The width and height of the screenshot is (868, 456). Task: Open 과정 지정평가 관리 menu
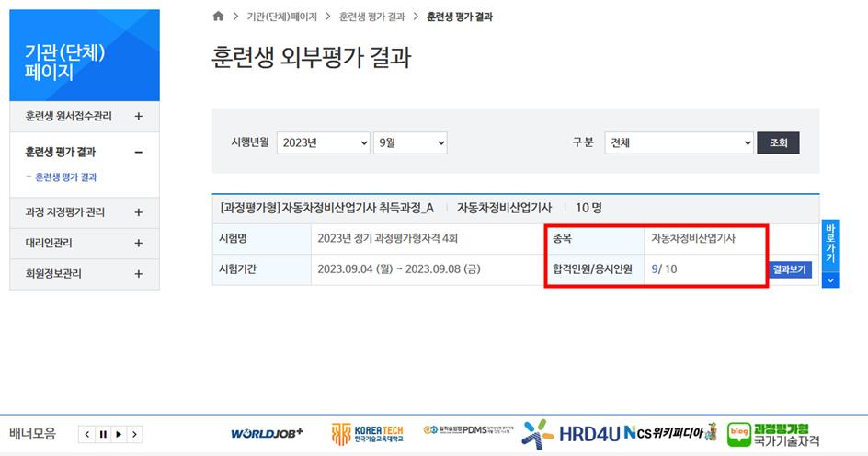click(x=64, y=212)
